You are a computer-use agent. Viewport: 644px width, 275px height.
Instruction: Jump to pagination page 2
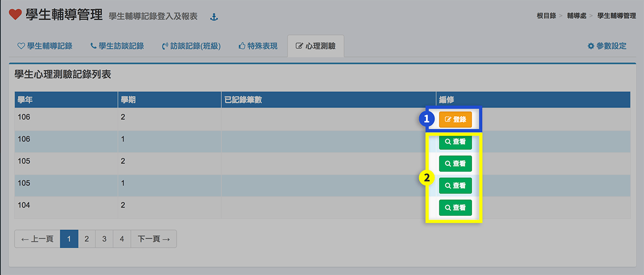pos(87,239)
